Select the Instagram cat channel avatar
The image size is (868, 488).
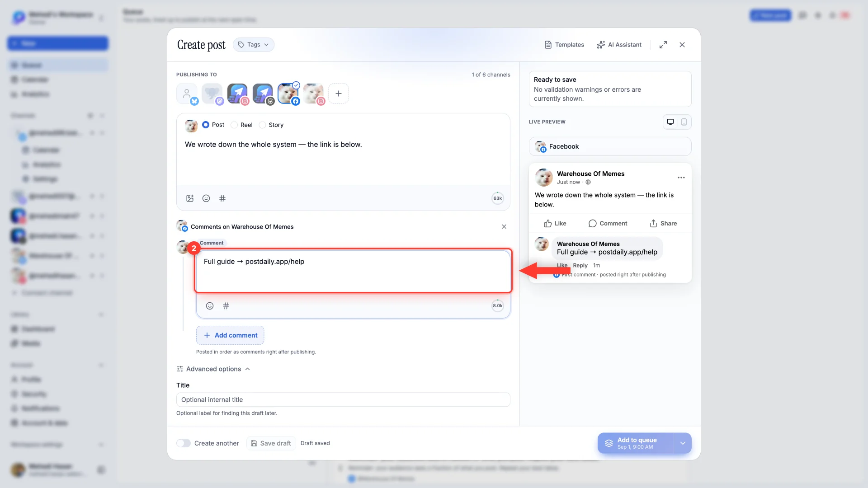(x=313, y=94)
